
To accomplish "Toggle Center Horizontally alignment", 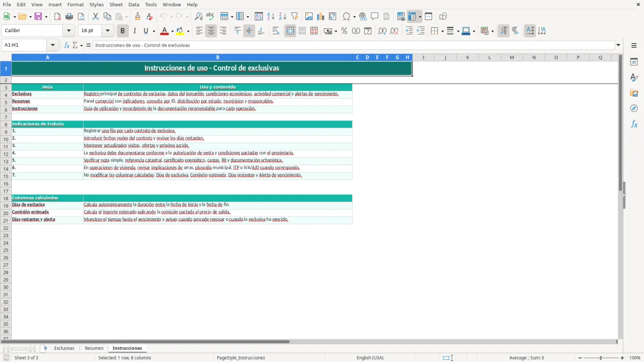I will [x=211, y=31].
